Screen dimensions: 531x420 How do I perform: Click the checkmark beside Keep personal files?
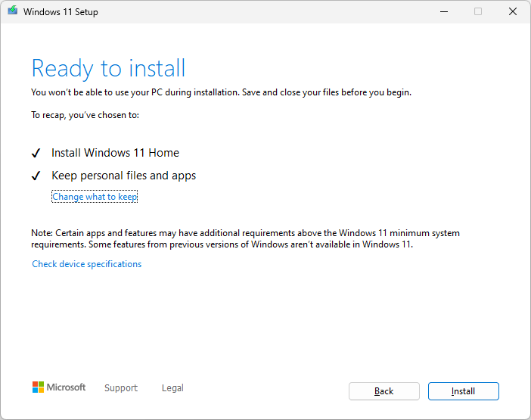point(36,176)
